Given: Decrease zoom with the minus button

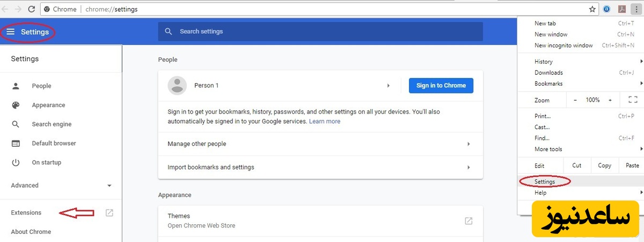Looking at the screenshot, I should [575, 100].
